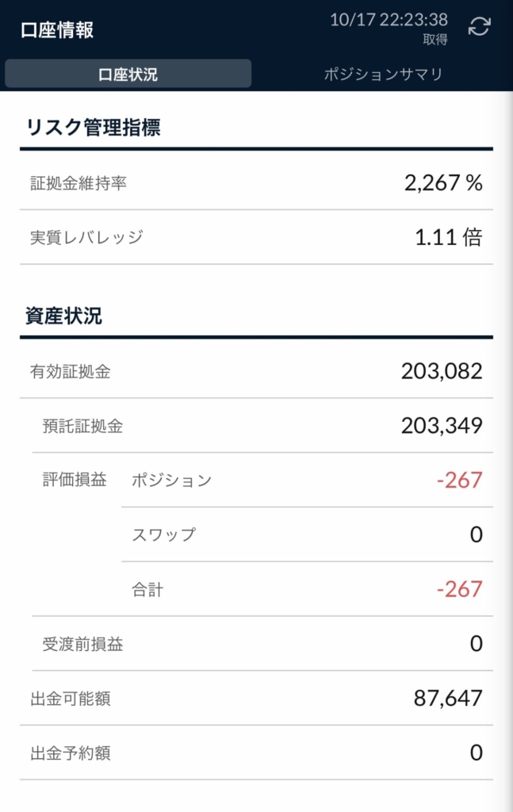
Task: Select the 実質レバレッジ row
Action: (256, 237)
